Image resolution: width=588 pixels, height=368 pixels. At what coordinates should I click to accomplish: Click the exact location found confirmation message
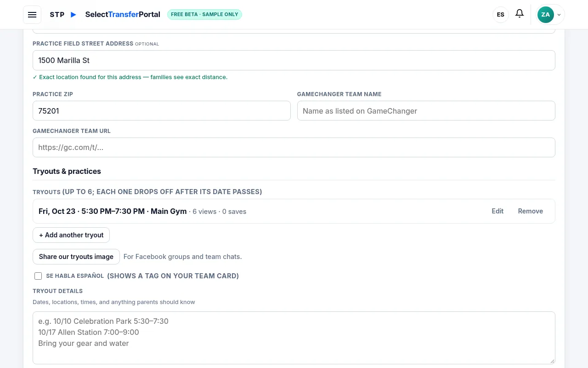point(130,77)
